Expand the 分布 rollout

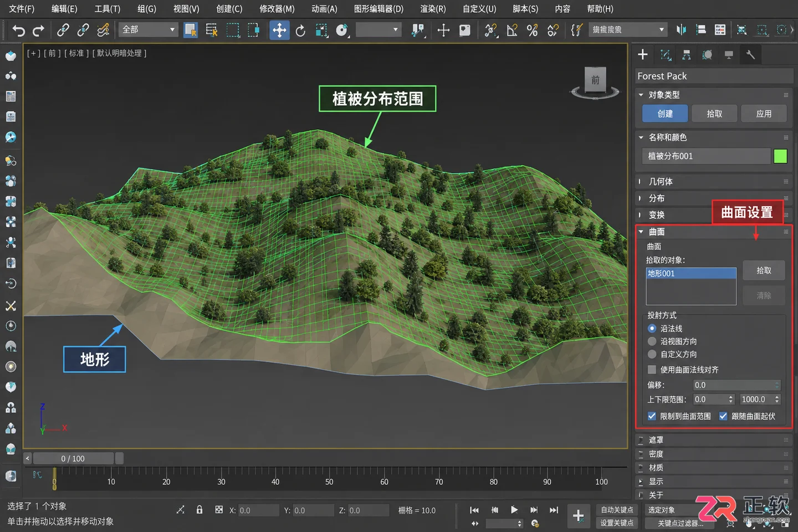713,198
